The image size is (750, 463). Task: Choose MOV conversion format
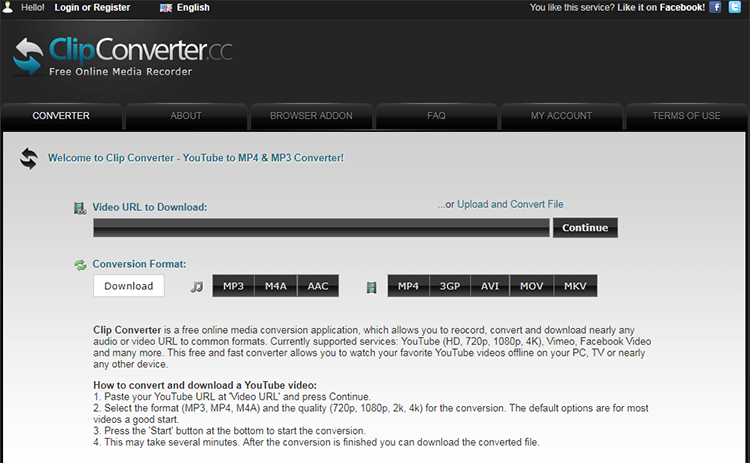click(x=531, y=286)
